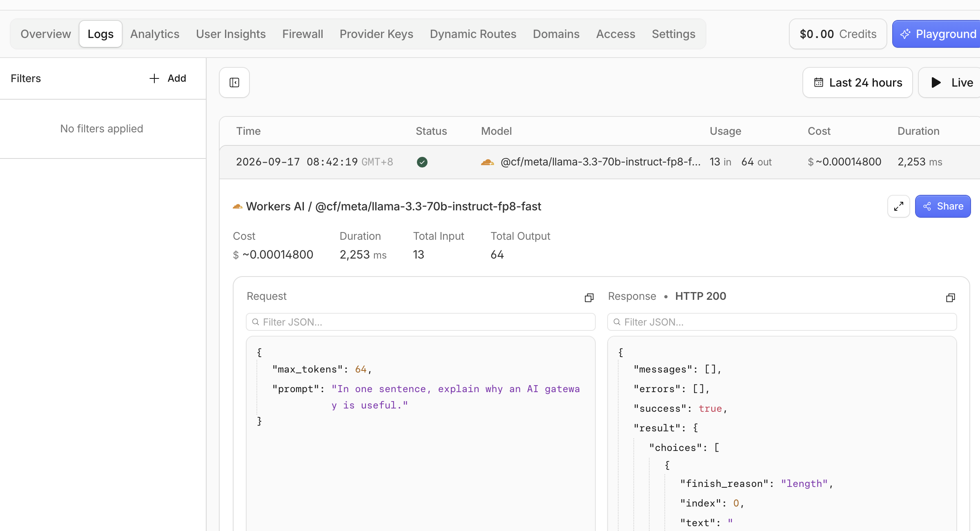Viewport: 980px width, 531px height.
Task: Click the sparkle icon on Playground button
Action: pos(905,34)
